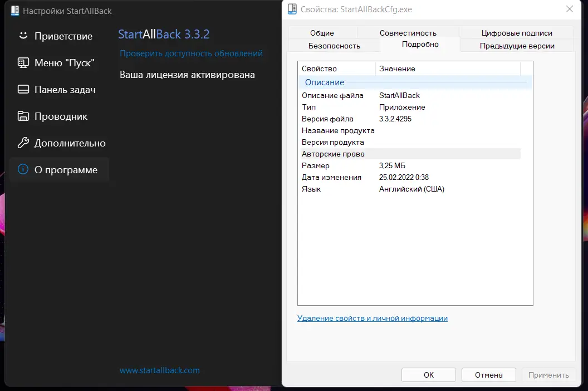Click the Отмена button
Viewport: 588px width, 391px height.
coord(489,375)
